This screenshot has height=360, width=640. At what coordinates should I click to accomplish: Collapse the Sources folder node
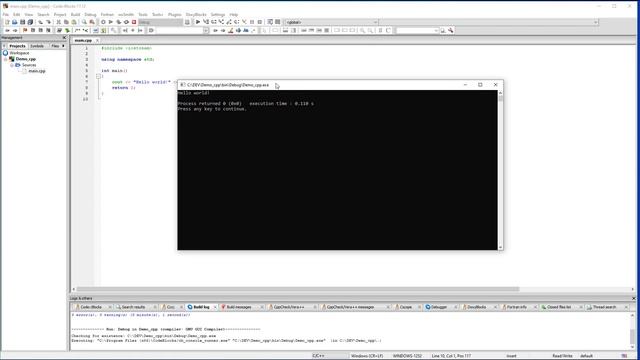coord(12,65)
